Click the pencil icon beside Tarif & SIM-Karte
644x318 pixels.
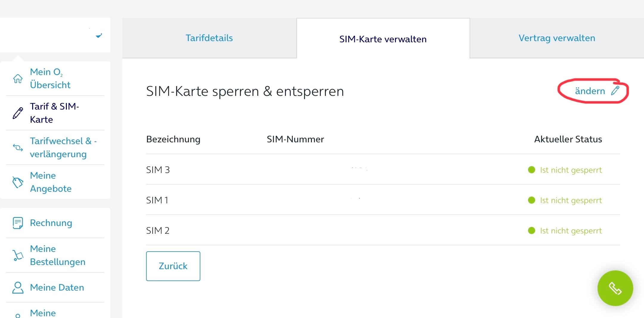coord(18,113)
